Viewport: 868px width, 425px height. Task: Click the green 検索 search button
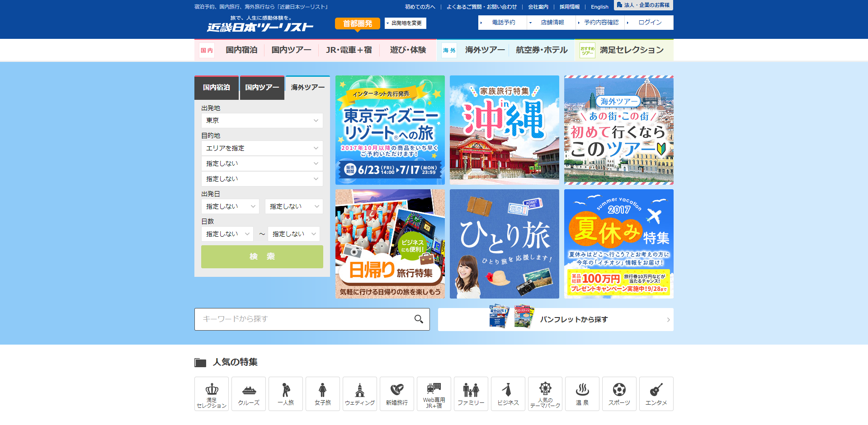pyautogui.click(x=262, y=257)
